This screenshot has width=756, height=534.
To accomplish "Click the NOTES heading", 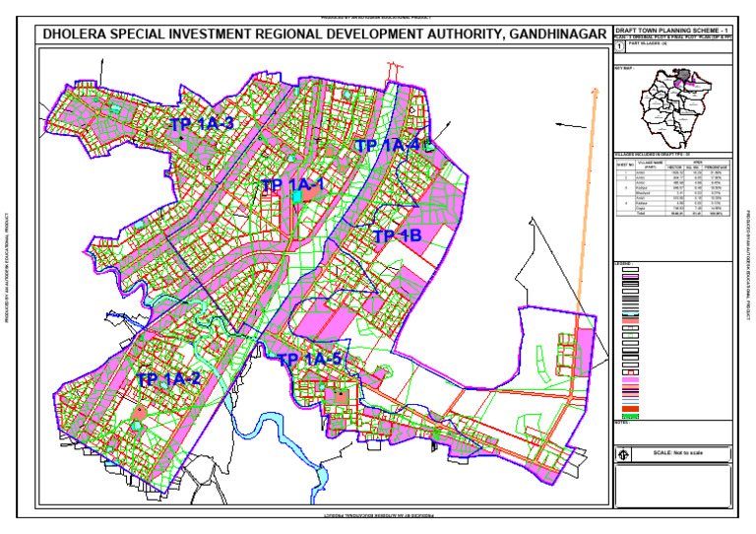I will (622, 422).
